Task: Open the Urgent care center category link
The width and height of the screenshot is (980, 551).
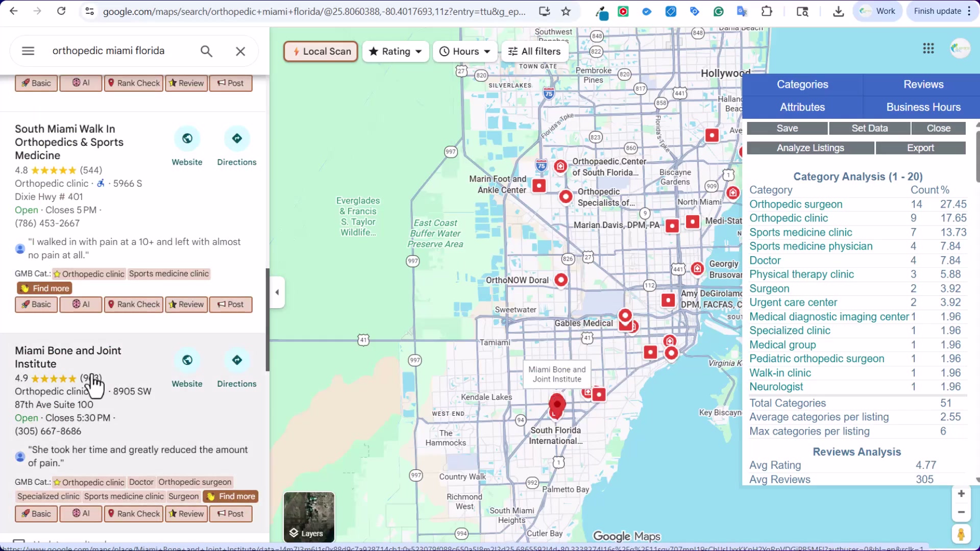Action: [x=793, y=303]
